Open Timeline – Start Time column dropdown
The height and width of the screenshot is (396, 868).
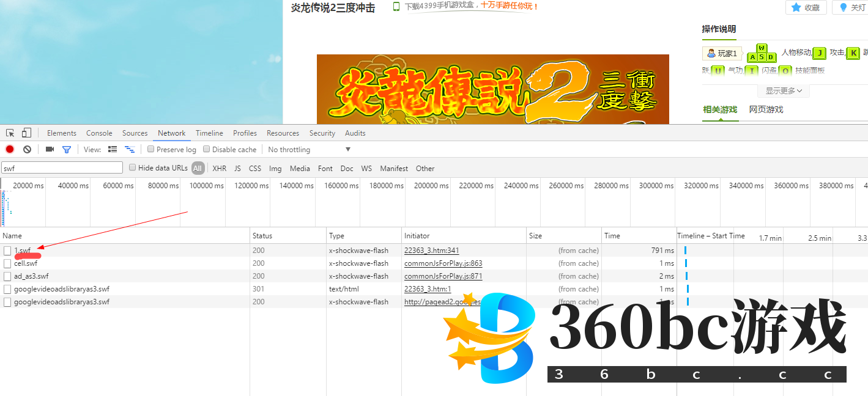click(711, 236)
